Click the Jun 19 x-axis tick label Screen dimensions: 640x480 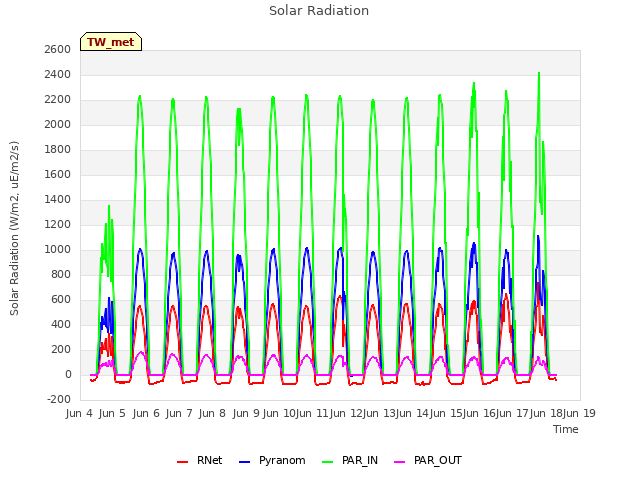point(580,413)
